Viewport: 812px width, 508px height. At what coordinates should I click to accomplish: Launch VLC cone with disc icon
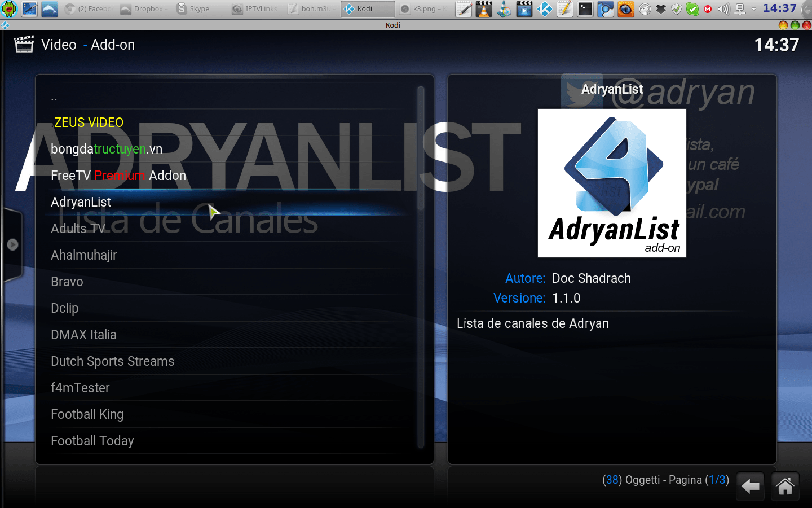click(504, 9)
